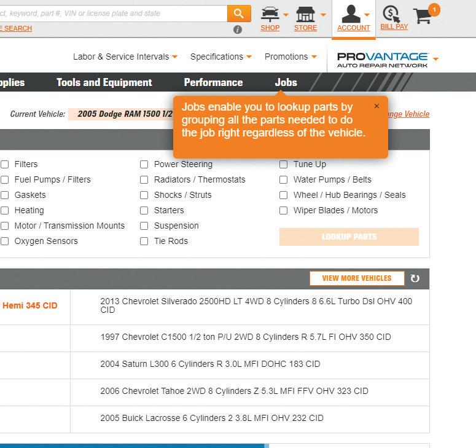Screen dimensions: 476x448
Task: Expand the ProVantage dropdown arrow
Action: pyautogui.click(x=435, y=59)
